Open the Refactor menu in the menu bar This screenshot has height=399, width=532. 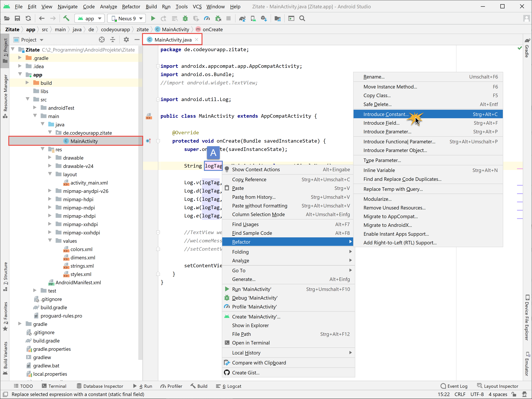pos(131,6)
